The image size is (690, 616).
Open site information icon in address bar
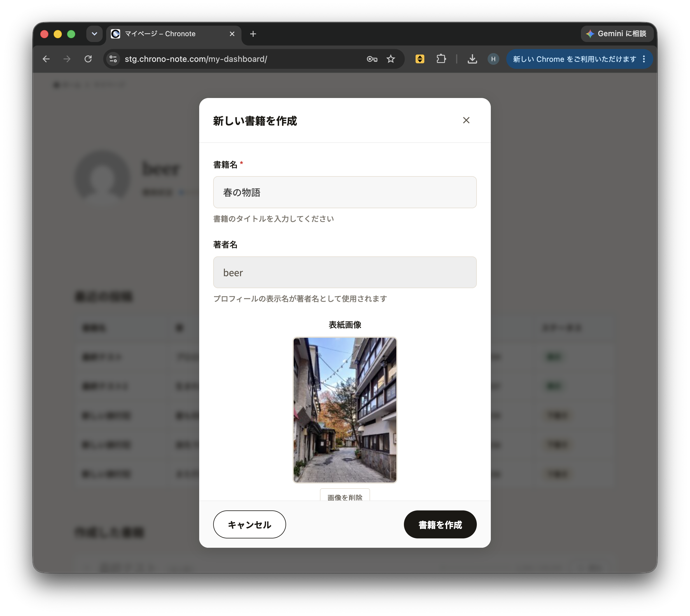(113, 59)
